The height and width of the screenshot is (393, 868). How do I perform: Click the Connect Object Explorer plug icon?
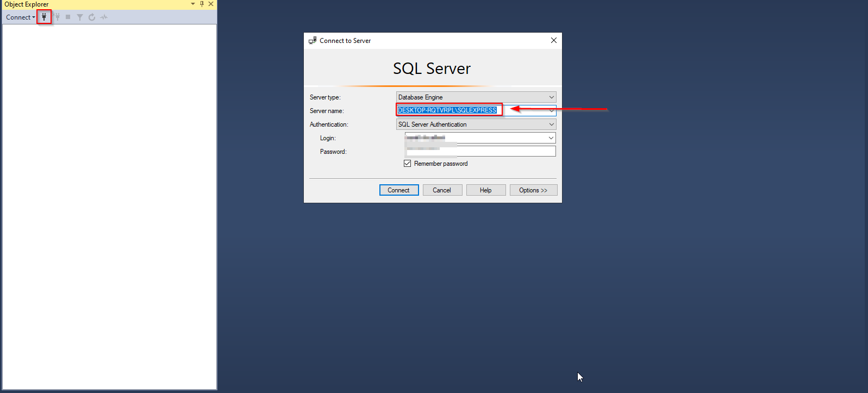tap(44, 17)
